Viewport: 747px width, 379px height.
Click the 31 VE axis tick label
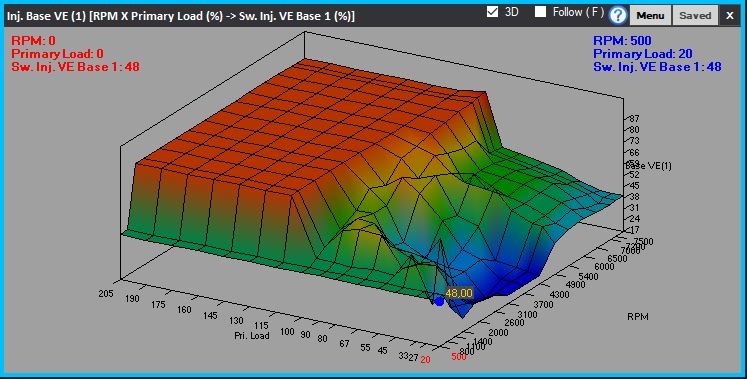(634, 208)
